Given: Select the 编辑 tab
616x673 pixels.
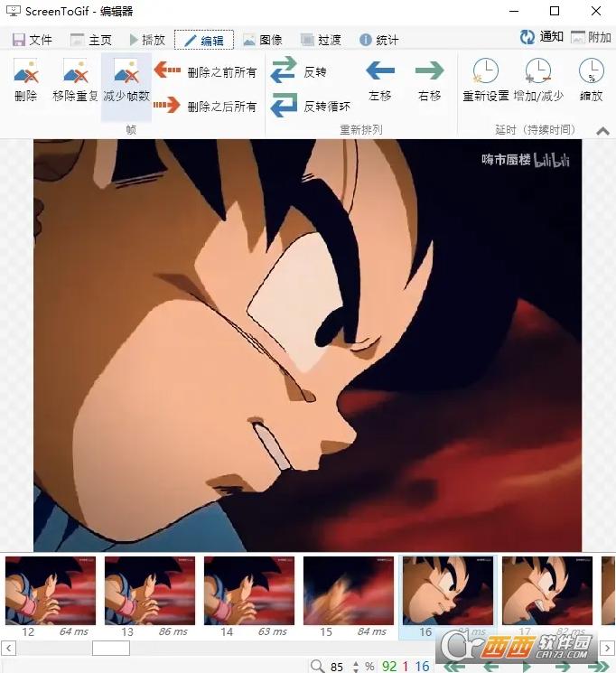Looking at the screenshot, I should click(x=204, y=40).
